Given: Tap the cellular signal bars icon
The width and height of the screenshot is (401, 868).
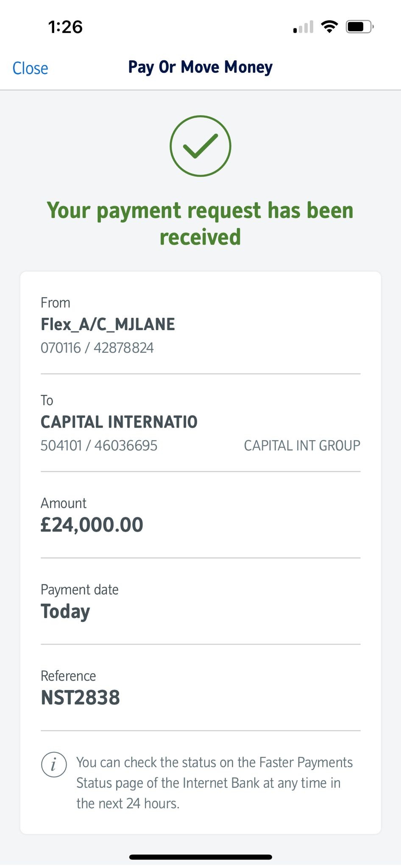Looking at the screenshot, I should [303, 27].
